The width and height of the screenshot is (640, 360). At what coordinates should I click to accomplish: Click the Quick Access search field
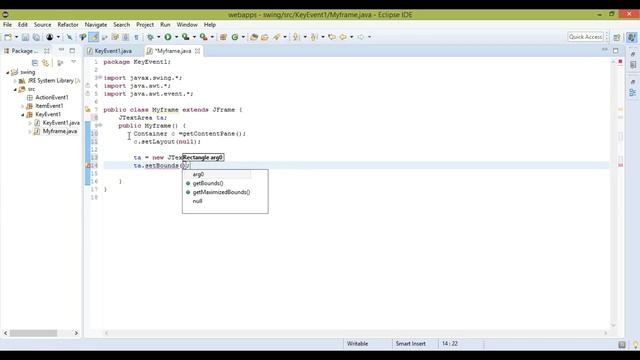pyautogui.click(x=585, y=37)
